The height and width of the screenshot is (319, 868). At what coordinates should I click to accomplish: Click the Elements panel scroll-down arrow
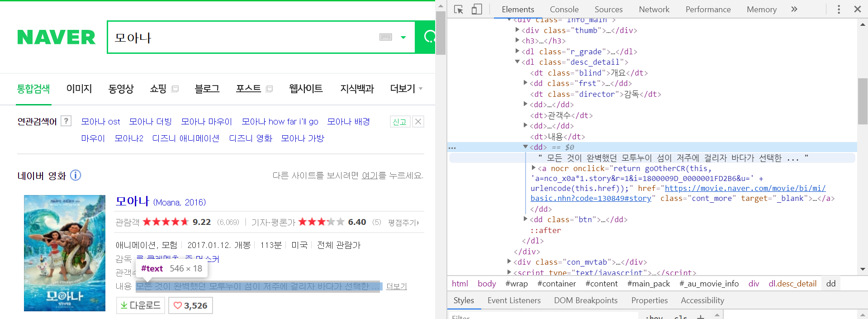click(863, 269)
